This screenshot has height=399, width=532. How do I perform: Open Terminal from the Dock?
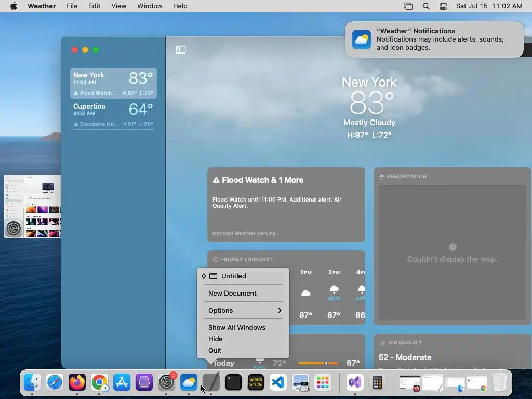233,382
